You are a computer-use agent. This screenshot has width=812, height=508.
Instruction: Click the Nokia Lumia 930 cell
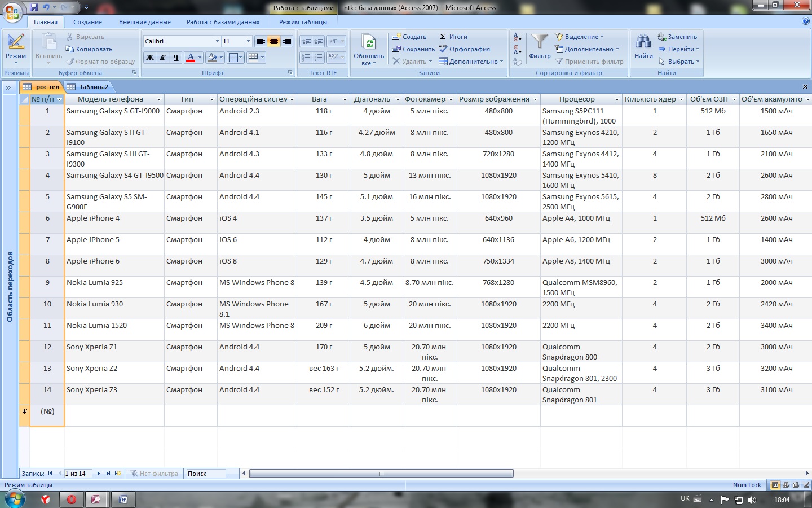pyautogui.click(x=114, y=309)
